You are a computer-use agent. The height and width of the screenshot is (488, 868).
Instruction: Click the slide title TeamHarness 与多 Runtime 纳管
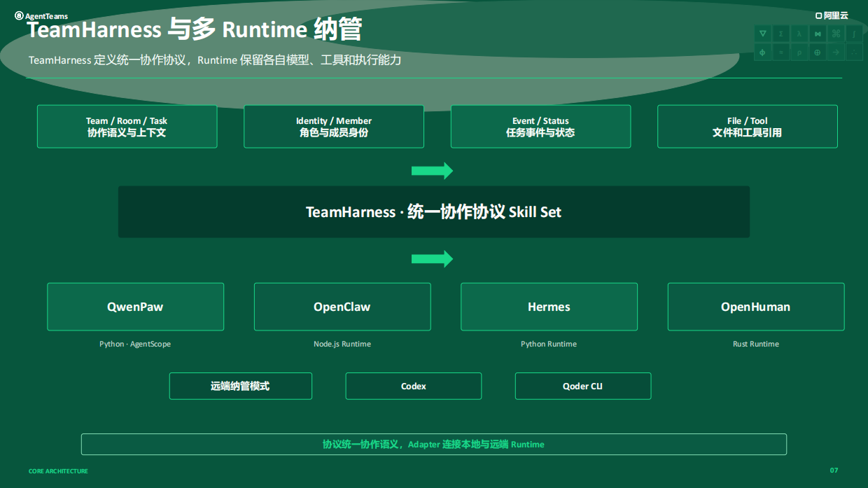click(x=194, y=30)
